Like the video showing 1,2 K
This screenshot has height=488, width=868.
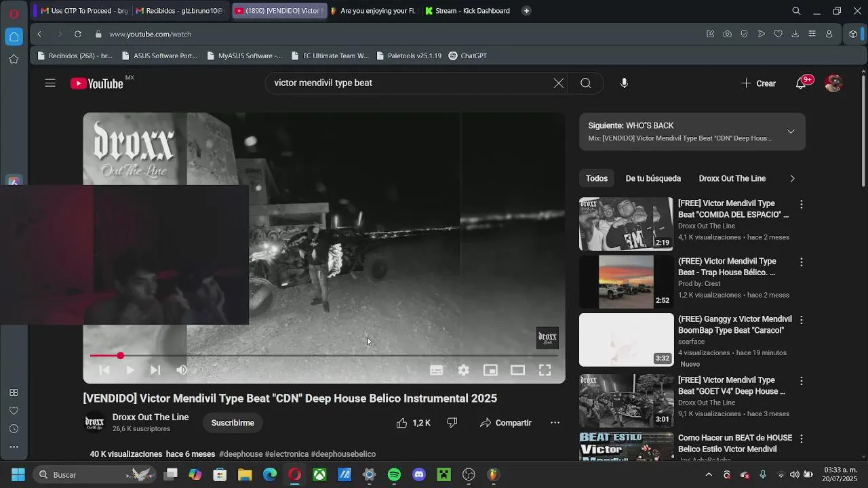414,423
